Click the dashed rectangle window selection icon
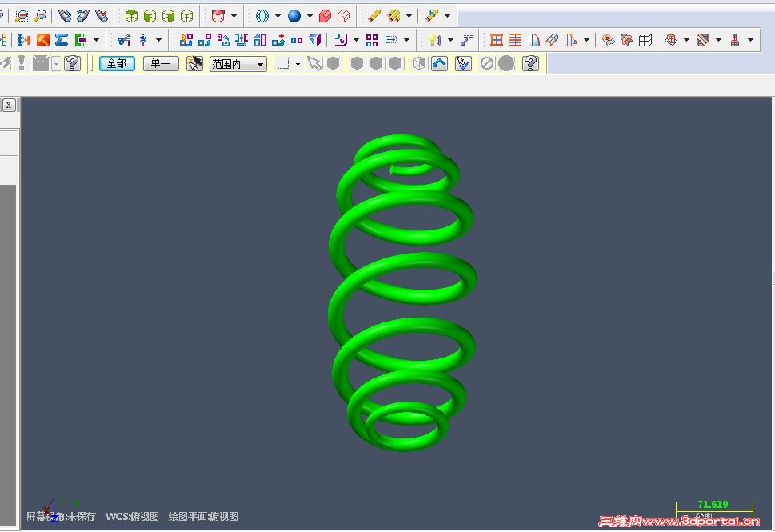 283,64
